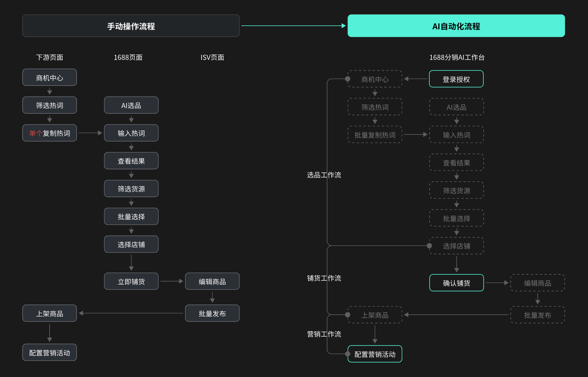Click solid 上架商品 box in manual flow

(50, 313)
